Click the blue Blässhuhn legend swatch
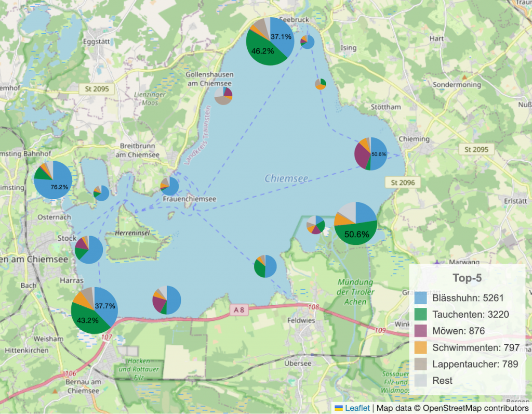The height and width of the screenshot is (414, 532). [420, 299]
